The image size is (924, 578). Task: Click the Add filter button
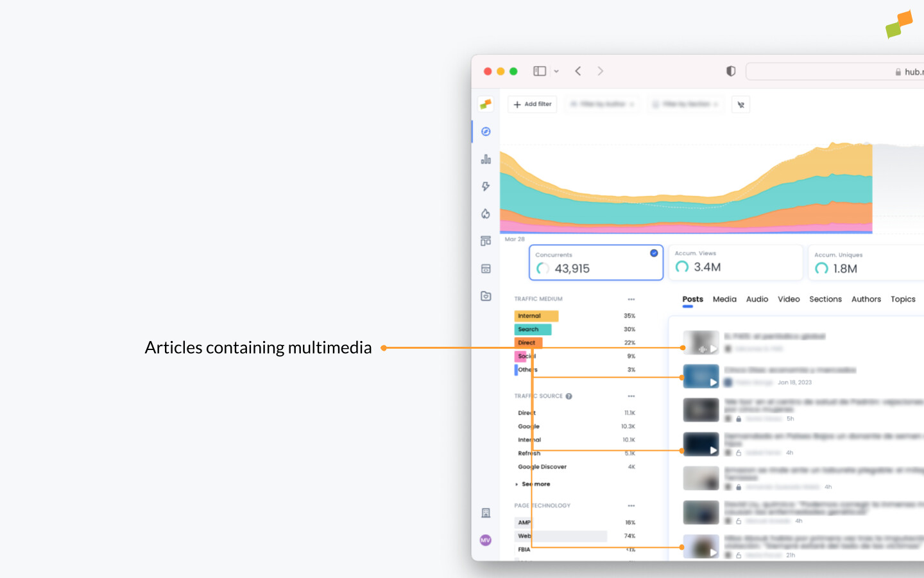(x=532, y=104)
